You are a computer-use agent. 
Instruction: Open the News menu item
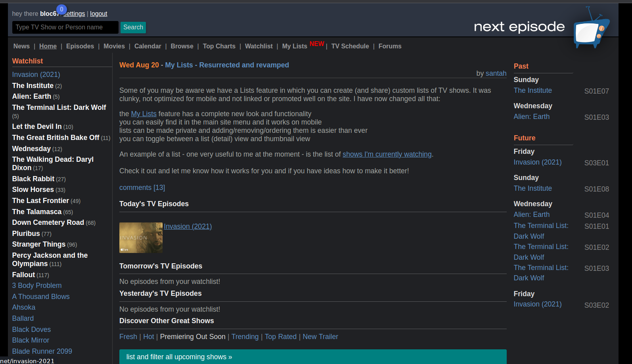click(21, 46)
